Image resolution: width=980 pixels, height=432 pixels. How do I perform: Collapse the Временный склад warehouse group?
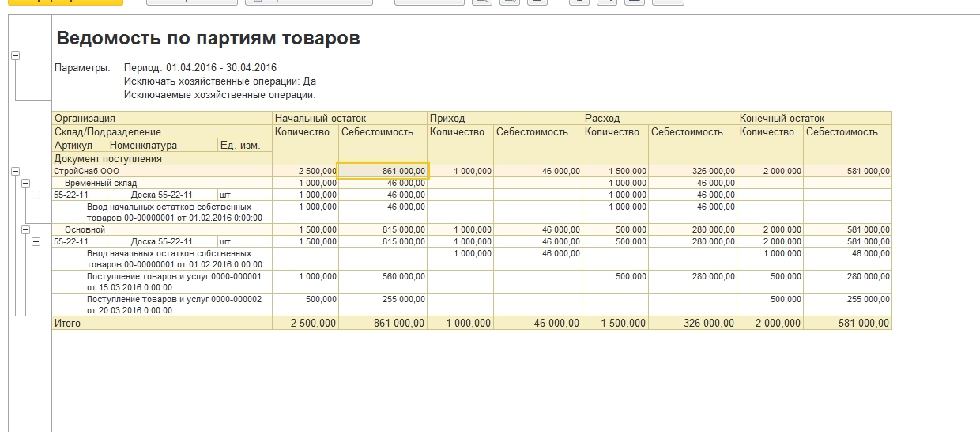(x=25, y=183)
